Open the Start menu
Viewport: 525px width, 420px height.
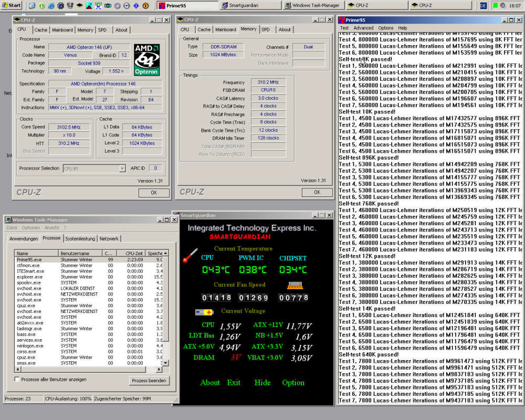(12, 5)
